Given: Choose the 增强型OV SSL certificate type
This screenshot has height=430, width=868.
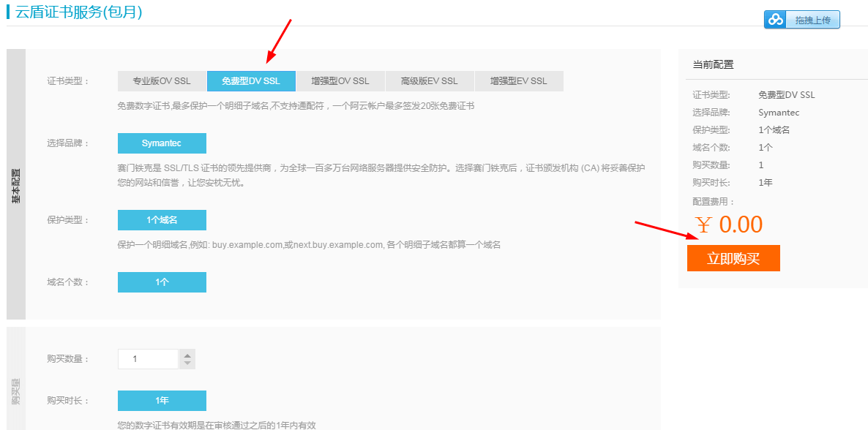Looking at the screenshot, I should click(x=340, y=80).
